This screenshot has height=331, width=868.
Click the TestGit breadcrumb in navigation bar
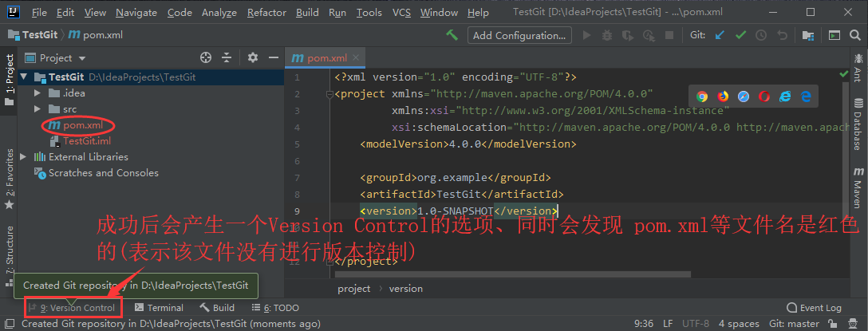pyautogui.click(x=33, y=35)
